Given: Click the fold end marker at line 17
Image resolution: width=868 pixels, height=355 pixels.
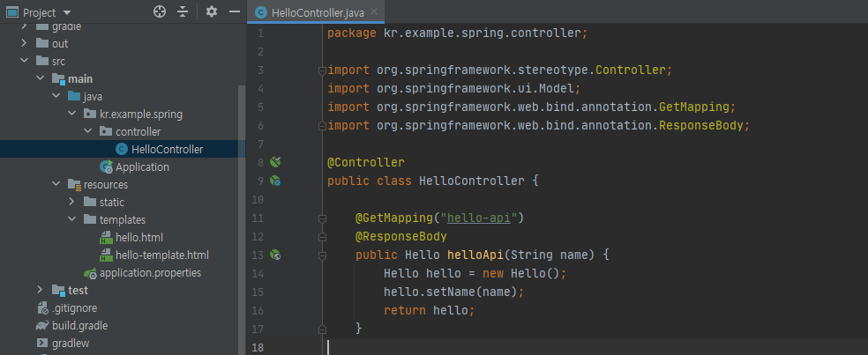Looking at the screenshot, I should (x=322, y=329).
